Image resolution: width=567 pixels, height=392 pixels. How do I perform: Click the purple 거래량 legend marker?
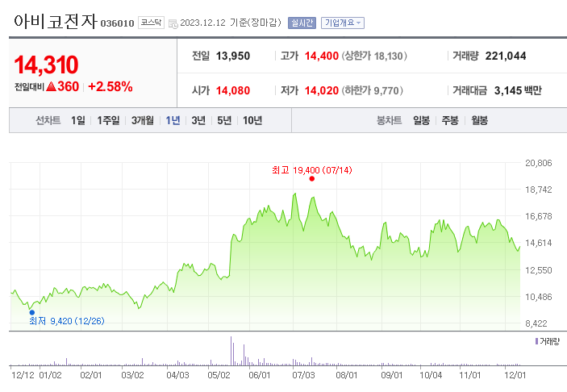[x=536, y=341]
